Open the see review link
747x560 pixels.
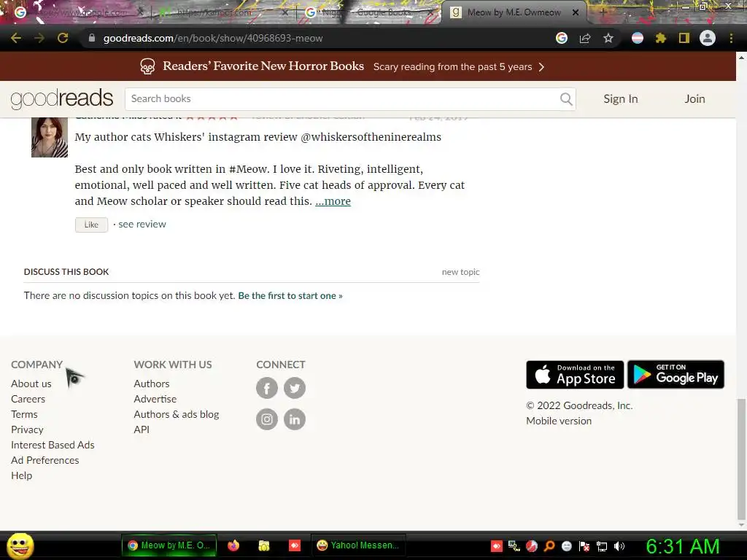pyautogui.click(x=142, y=224)
